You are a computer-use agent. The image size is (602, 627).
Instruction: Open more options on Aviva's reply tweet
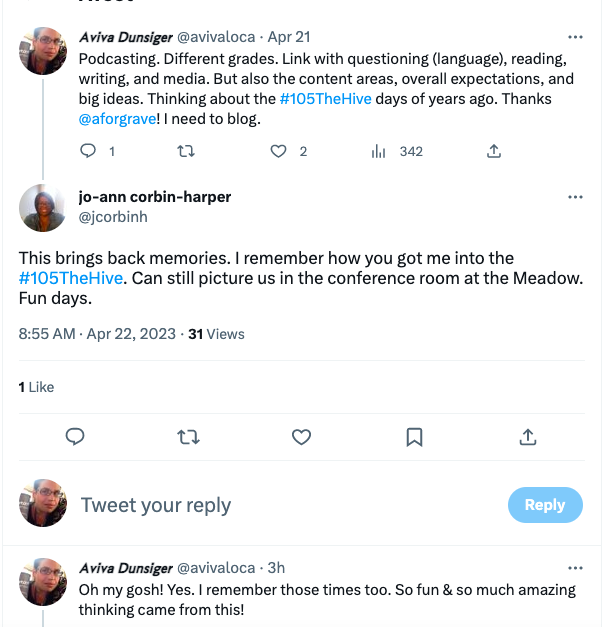click(575, 568)
